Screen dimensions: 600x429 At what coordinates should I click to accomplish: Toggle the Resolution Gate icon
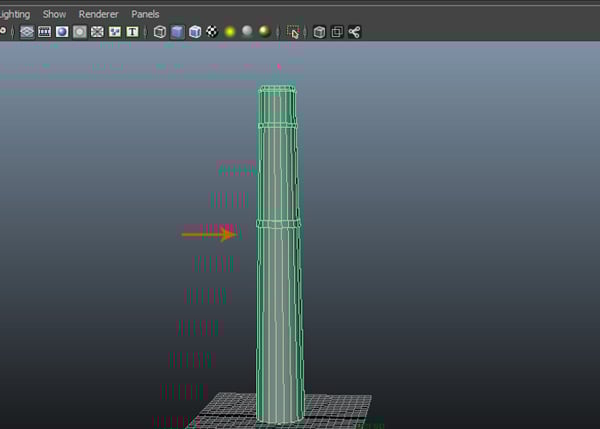(62, 32)
